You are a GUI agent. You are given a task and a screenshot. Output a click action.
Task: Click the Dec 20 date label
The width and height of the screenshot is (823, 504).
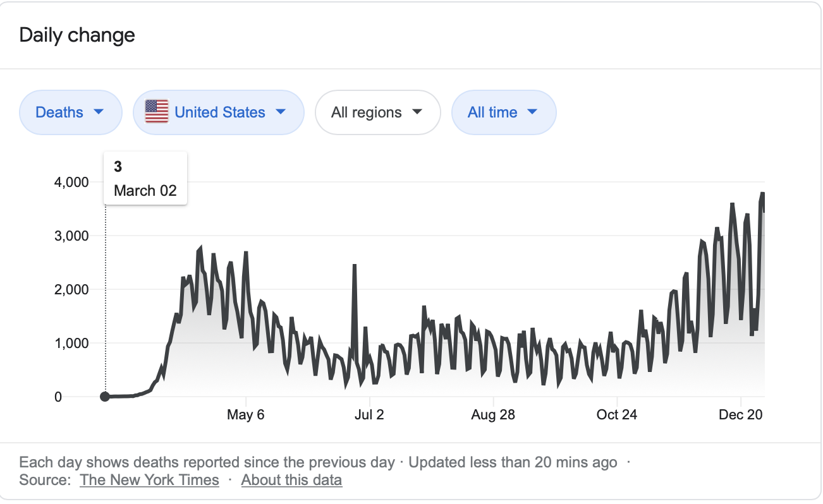[741, 415]
